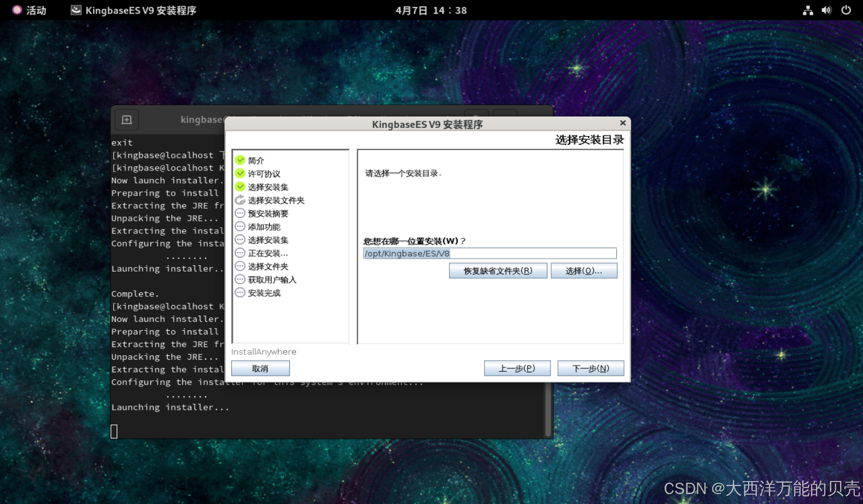Viewport: 863px width, 504px height.
Task: Click the green check icon beside 许可协议
Action: (240, 173)
